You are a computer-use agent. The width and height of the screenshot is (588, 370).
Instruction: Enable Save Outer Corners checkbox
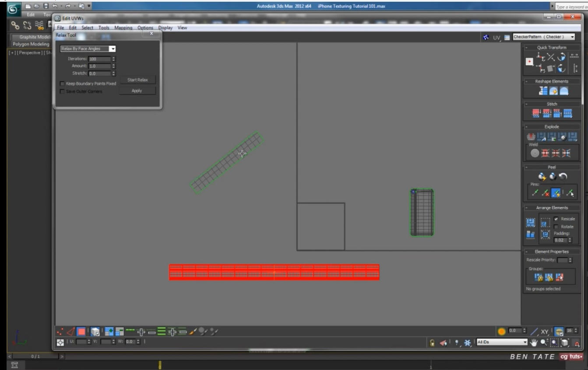pos(62,91)
